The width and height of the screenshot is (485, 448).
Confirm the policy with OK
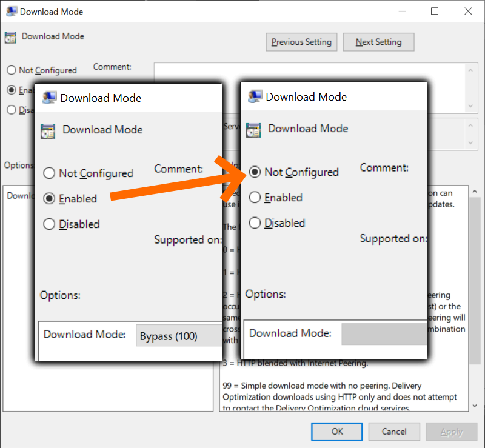click(337, 432)
